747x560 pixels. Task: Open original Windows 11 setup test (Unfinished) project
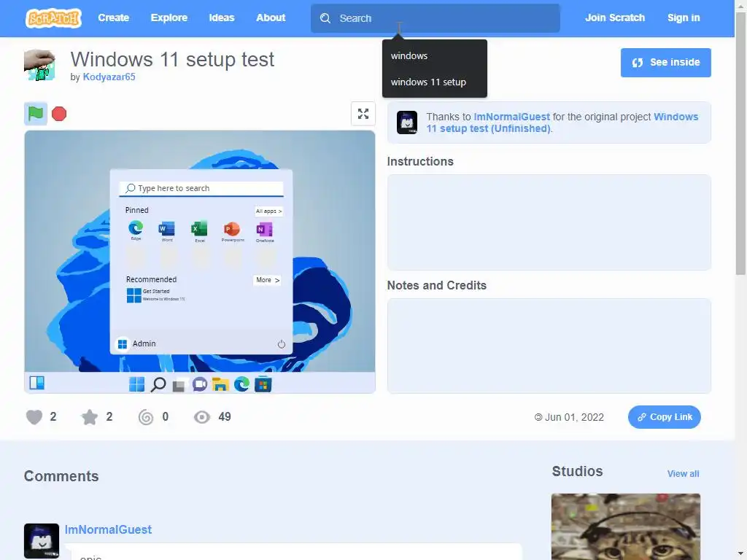562,122
